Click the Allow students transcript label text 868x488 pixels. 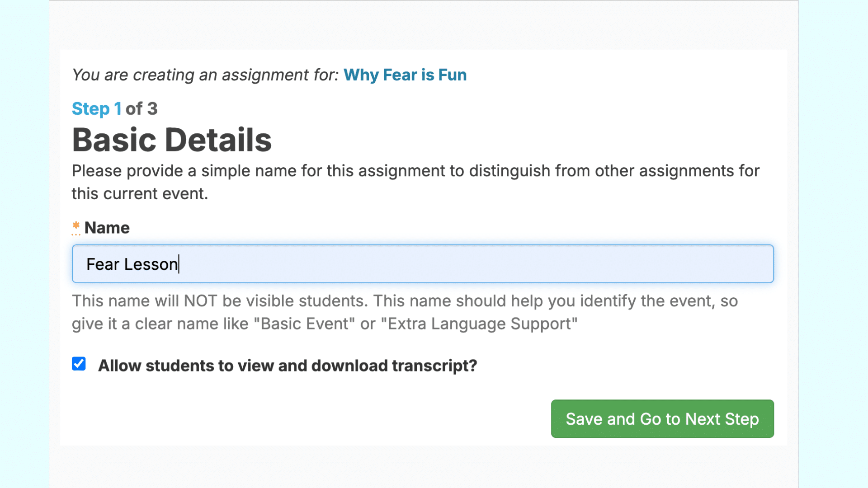pyautogui.click(x=288, y=366)
